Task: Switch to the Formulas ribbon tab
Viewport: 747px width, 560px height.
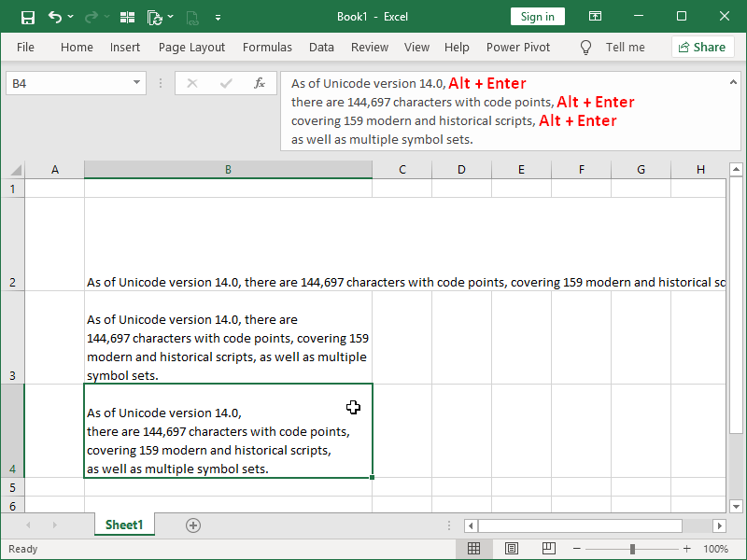Action: [x=267, y=47]
